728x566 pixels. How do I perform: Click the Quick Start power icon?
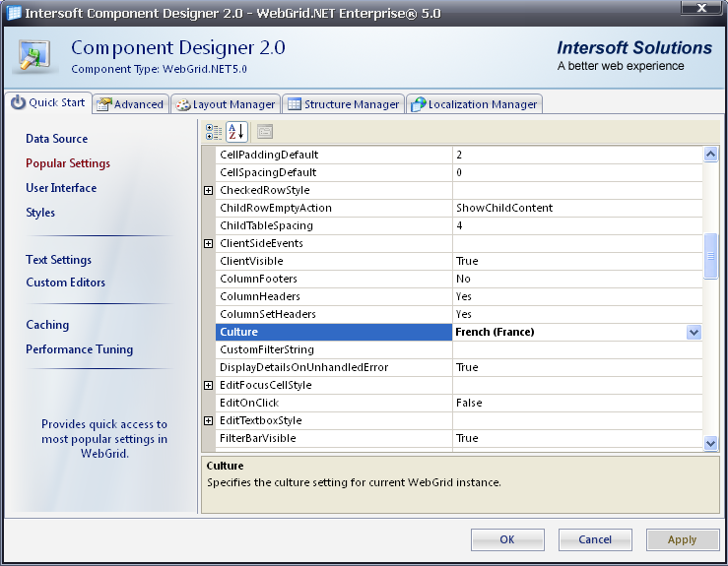click(x=18, y=102)
